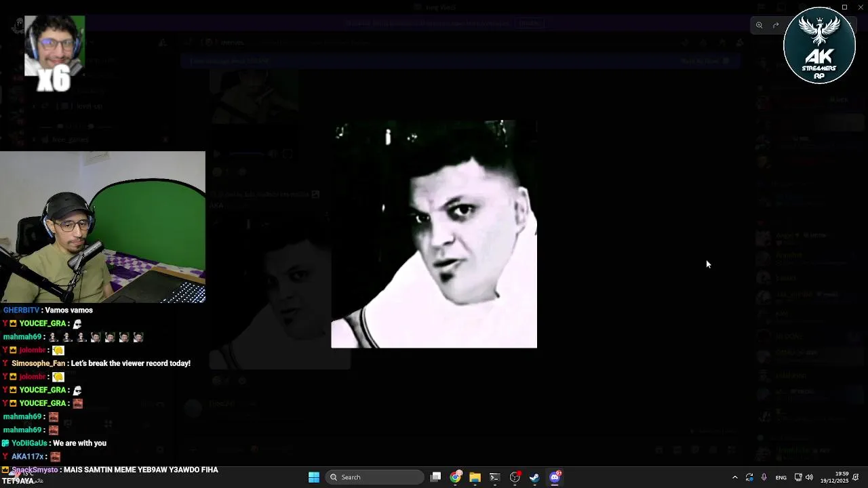This screenshot has width=868, height=488.
Task: Open the enlarged black-and-white portrait image
Action: click(x=434, y=234)
